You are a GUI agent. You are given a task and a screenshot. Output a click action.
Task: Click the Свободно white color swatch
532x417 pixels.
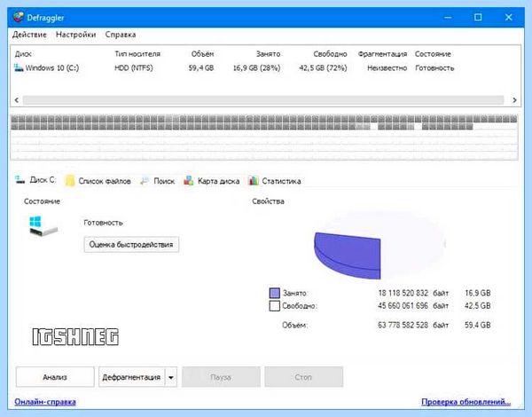275,305
